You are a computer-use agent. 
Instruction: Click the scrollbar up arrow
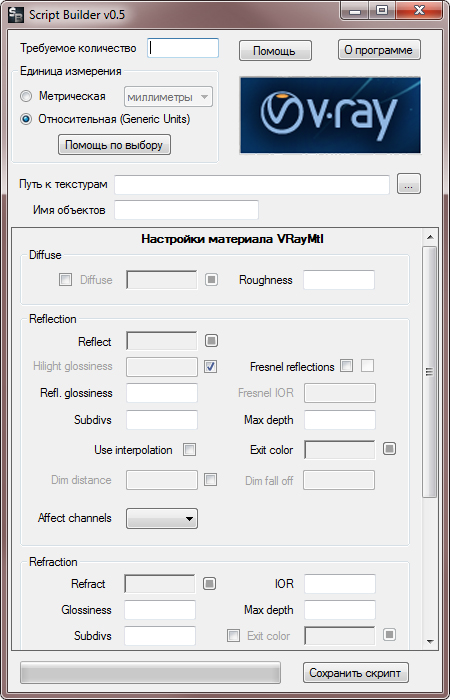click(x=430, y=237)
